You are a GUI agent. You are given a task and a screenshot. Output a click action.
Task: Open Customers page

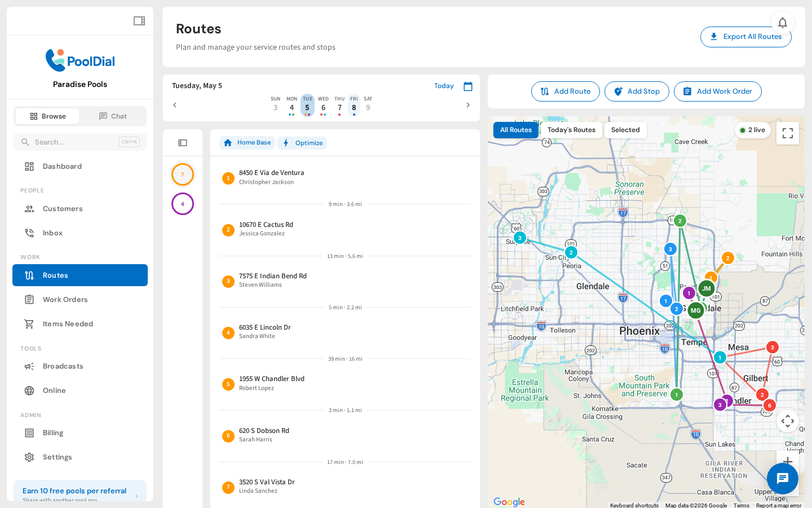pyautogui.click(x=80, y=209)
